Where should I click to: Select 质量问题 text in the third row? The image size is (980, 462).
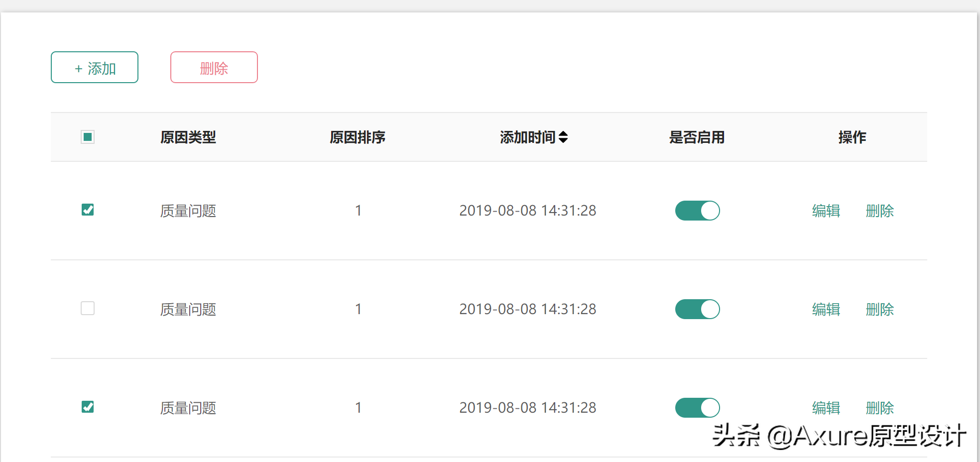188,408
